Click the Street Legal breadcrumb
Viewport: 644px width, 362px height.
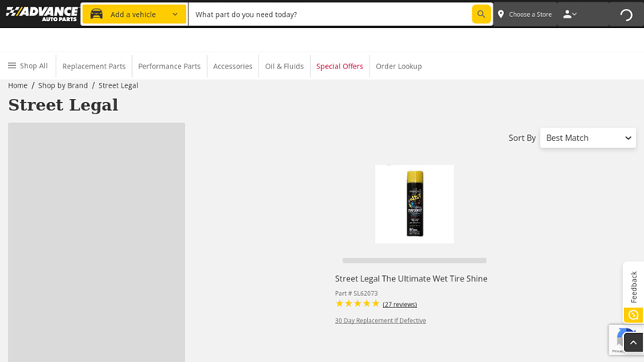coord(118,85)
